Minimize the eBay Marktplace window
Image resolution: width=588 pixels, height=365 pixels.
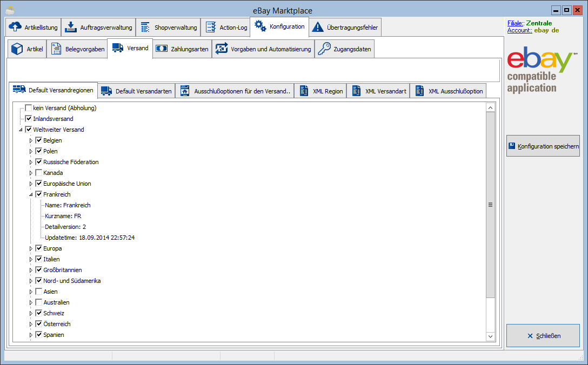(556, 10)
